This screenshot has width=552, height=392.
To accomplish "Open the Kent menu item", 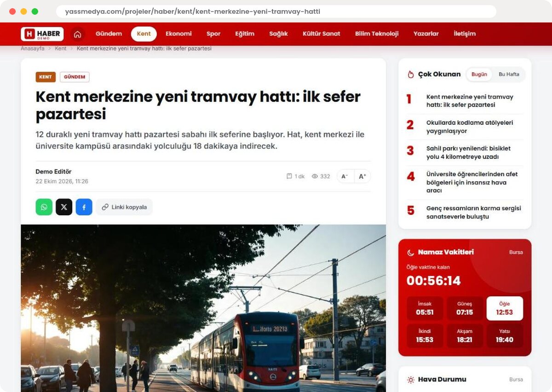I will 144,34.
